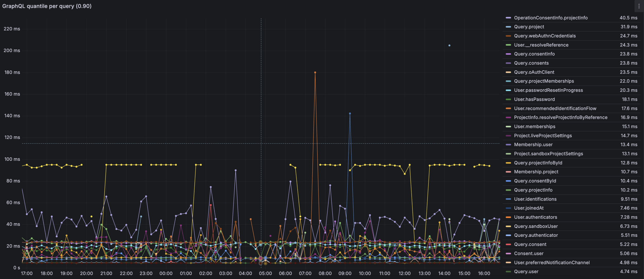Click the User.recommendedIdentificationFlow orange marker

[x=508, y=108]
